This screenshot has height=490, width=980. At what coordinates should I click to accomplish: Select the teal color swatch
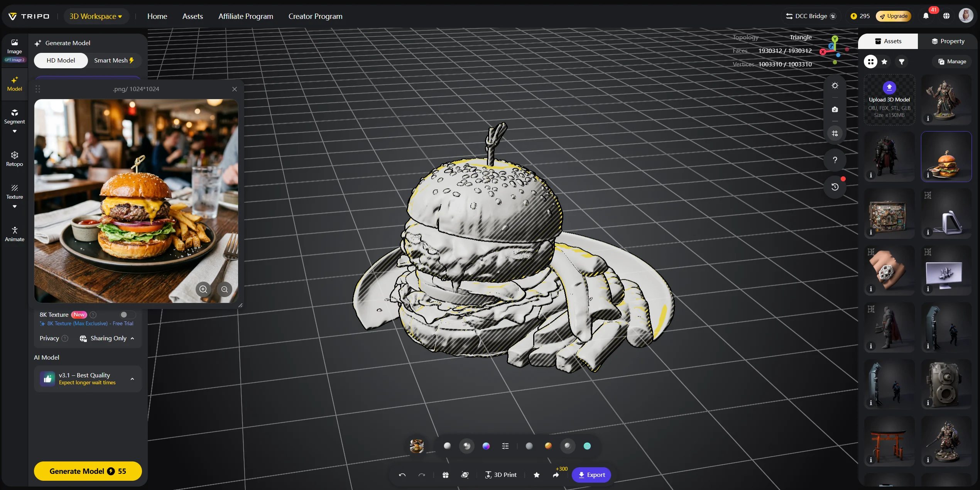point(587,446)
